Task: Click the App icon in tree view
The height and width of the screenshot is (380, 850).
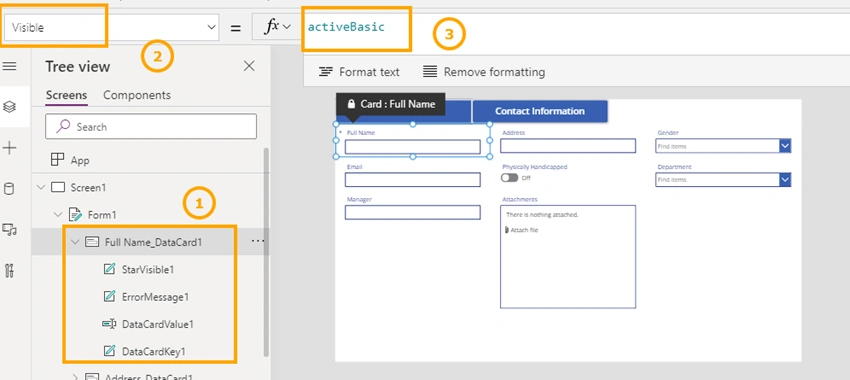Action: (x=57, y=160)
